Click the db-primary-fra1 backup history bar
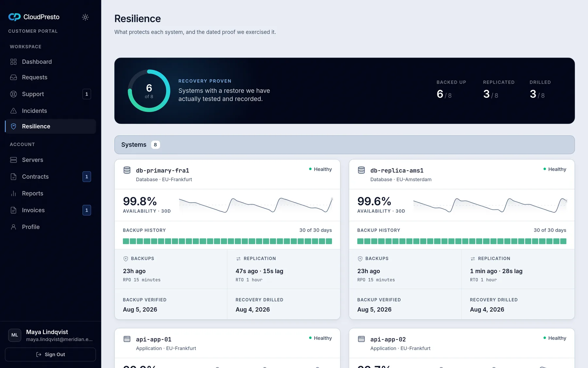This screenshot has width=588, height=368. click(x=227, y=241)
